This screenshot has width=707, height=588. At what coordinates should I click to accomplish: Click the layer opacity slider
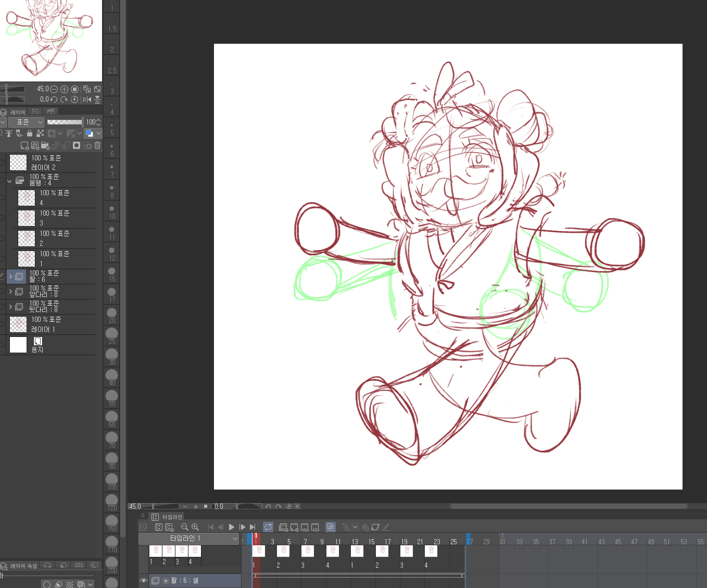click(x=65, y=122)
